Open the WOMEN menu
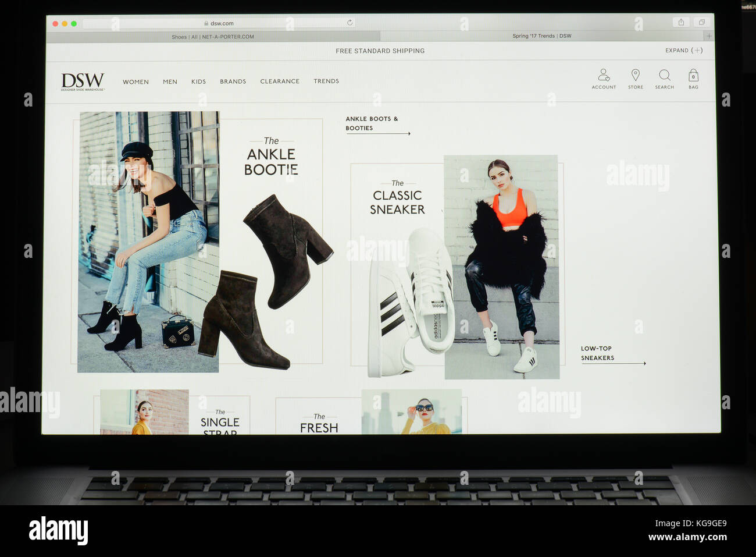The height and width of the screenshot is (557, 756). point(135,82)
